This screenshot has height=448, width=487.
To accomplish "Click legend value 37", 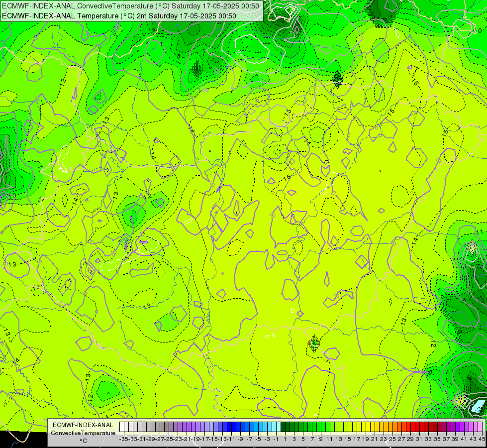I will click(446, 439).
